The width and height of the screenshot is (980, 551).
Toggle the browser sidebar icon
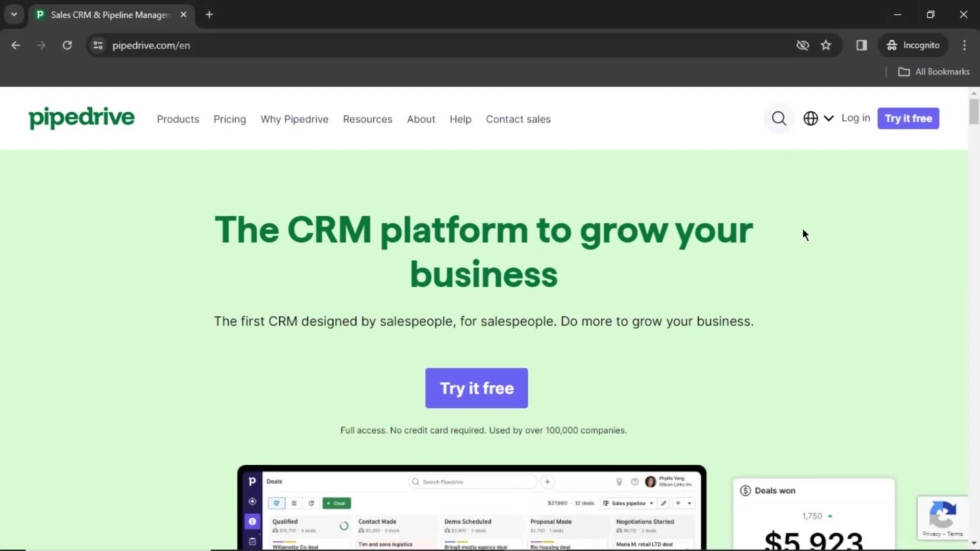[x=862, y=45]
